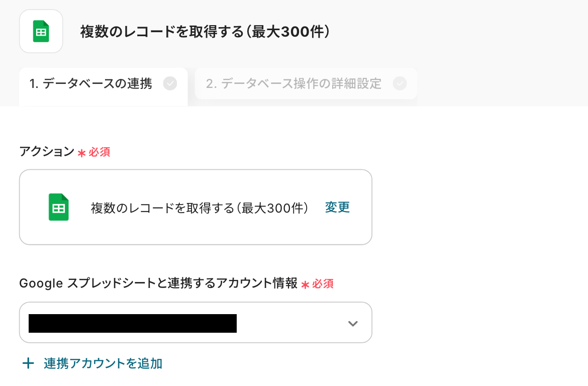Click the 複数のレコードを取得する action card text
The image size is (588, 386).
199,208
